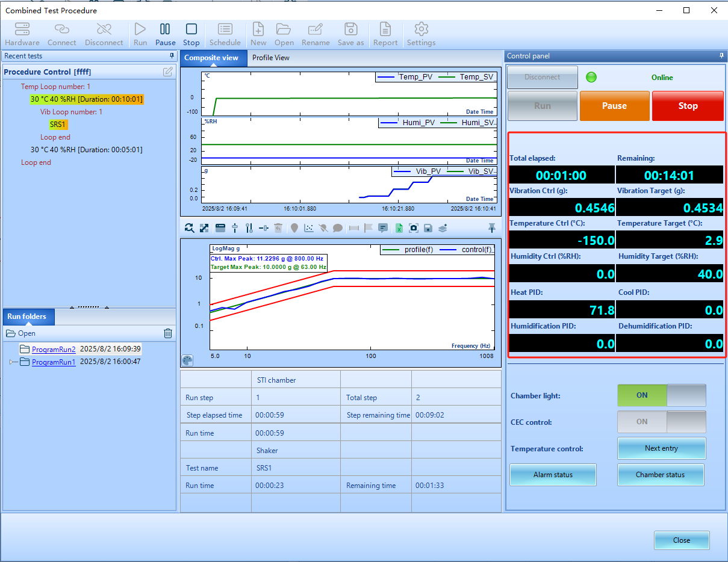Click the pin icon at chart toolbar's right end
Image resolution: width=728 pixels, height=562 pixels.
[492, 227]
